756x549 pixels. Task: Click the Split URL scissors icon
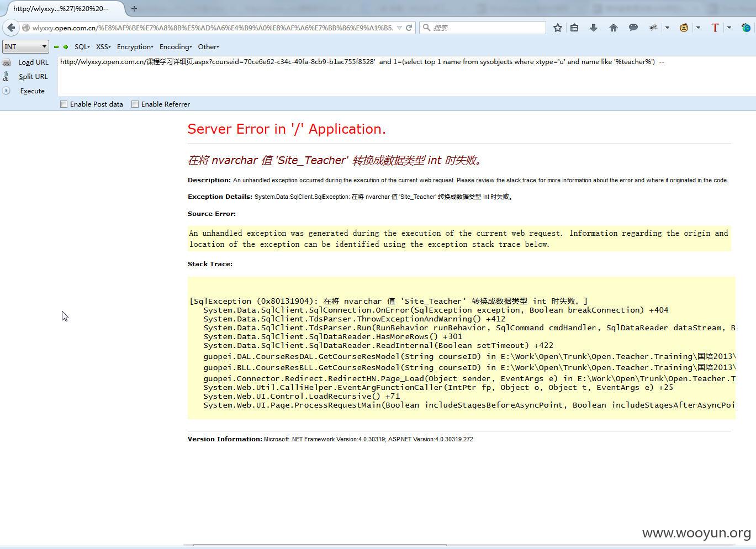coord(6,77)
